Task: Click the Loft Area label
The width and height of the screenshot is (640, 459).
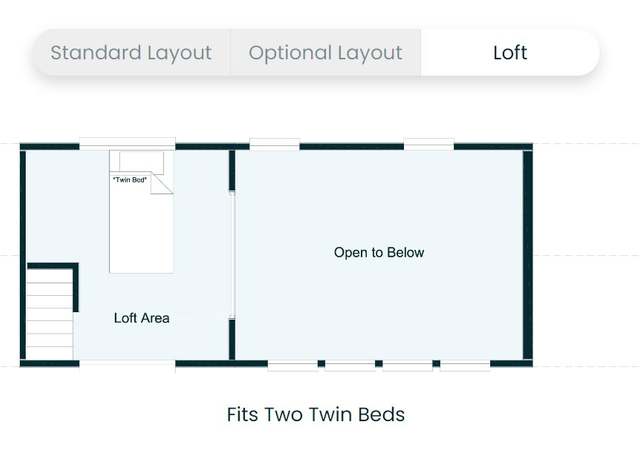Action: tap(142, 318)
